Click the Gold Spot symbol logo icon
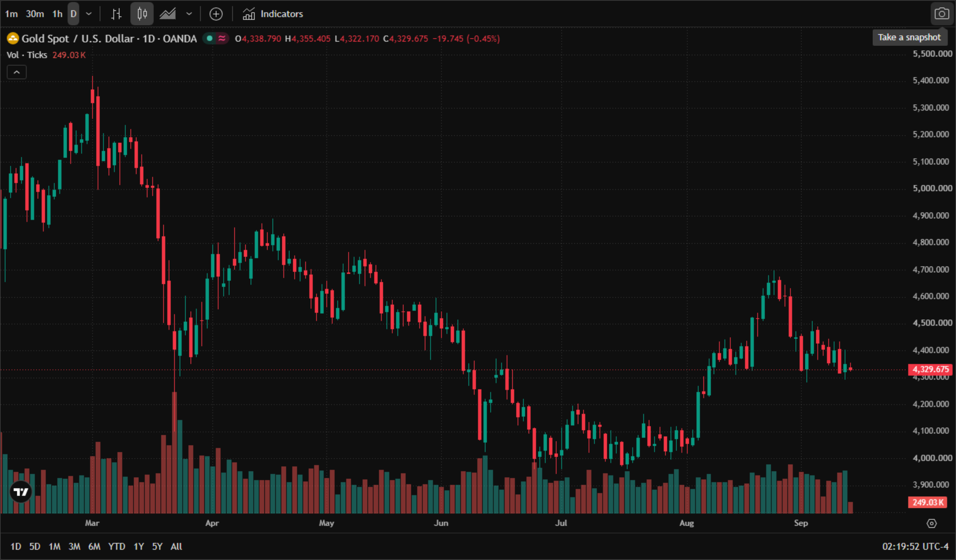The image size is (956, 560). click(13, 38)
